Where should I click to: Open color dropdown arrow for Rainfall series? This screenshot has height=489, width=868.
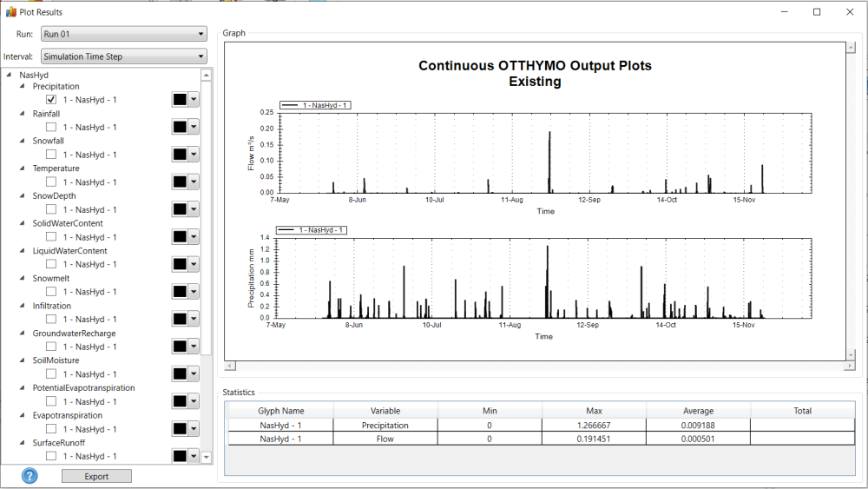(194, 127)
